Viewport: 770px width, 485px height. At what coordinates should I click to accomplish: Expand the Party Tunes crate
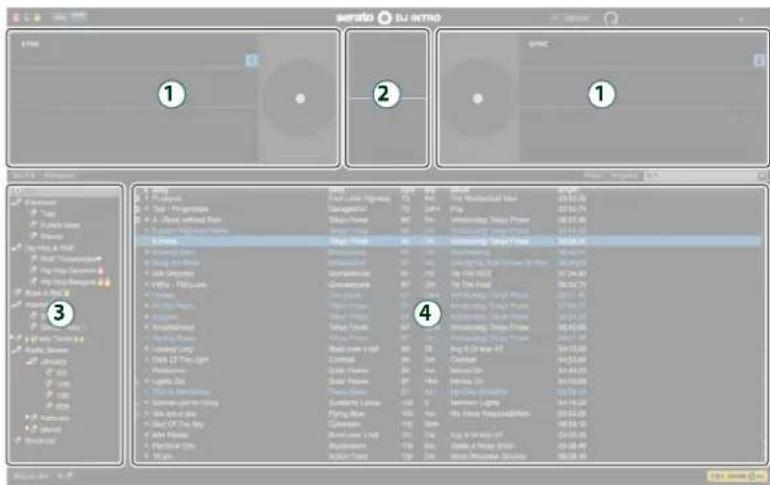[12, 339]
